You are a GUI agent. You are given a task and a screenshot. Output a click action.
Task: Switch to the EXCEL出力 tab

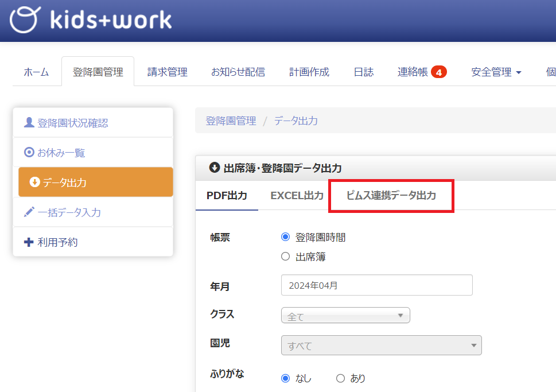(x=297, y=196)
